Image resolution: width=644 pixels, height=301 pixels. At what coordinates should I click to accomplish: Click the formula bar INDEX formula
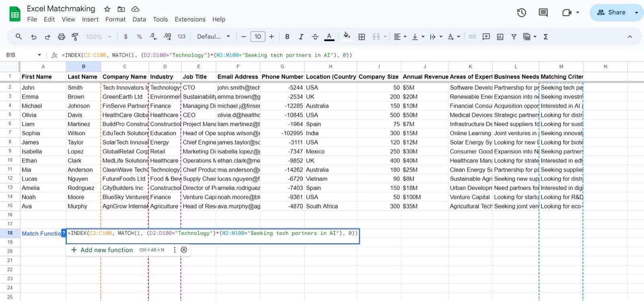coord(206,55)
